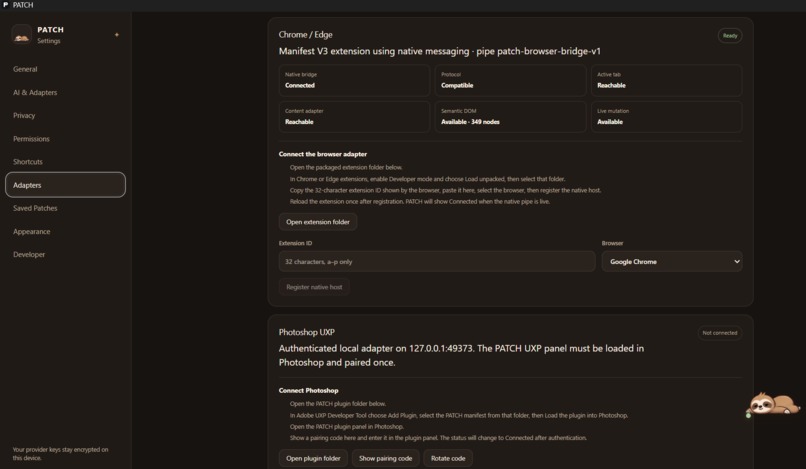806x469 pixels.
Task: Click the Authenticated local adapter description
Action: point(461,355)
